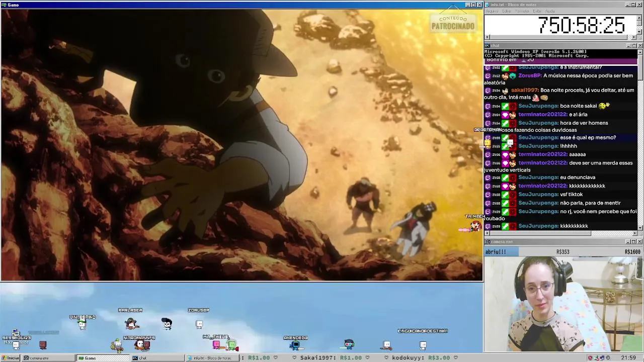
Task: Click chat message 'esse é qual ep mesmo?'
Action: 588,138
